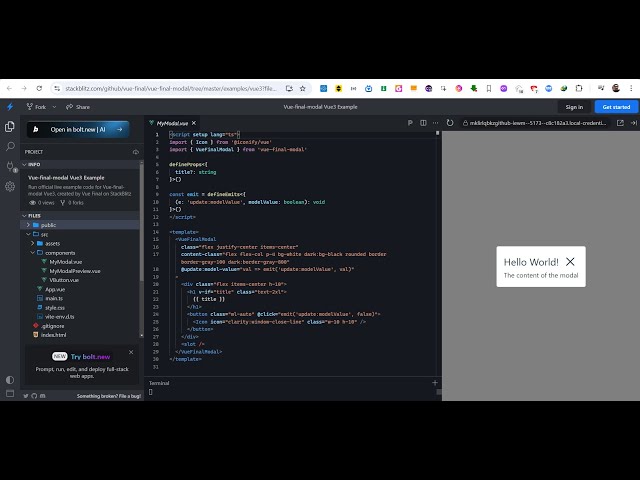Click the Sign in button

click(x=574, y=107)
